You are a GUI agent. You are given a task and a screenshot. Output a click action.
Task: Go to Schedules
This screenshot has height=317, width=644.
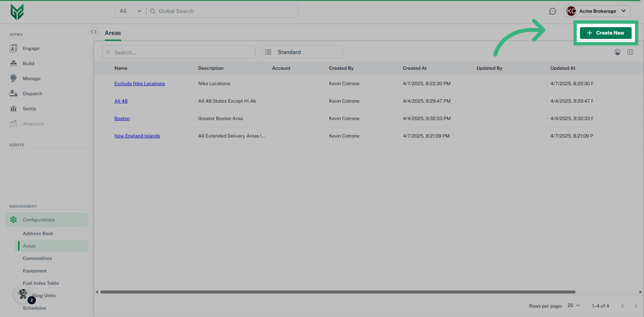tap(34, 308)
